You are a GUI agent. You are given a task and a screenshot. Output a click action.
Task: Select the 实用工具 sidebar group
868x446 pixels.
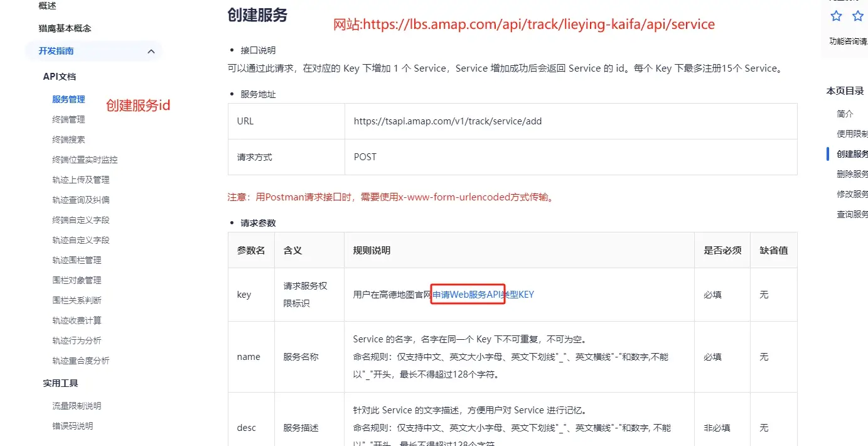[60, 383]
